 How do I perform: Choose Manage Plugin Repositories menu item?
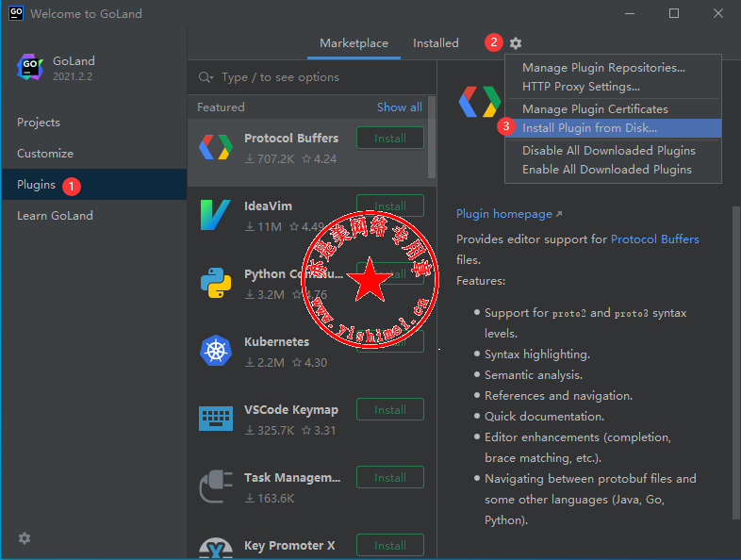coord(613,68)
